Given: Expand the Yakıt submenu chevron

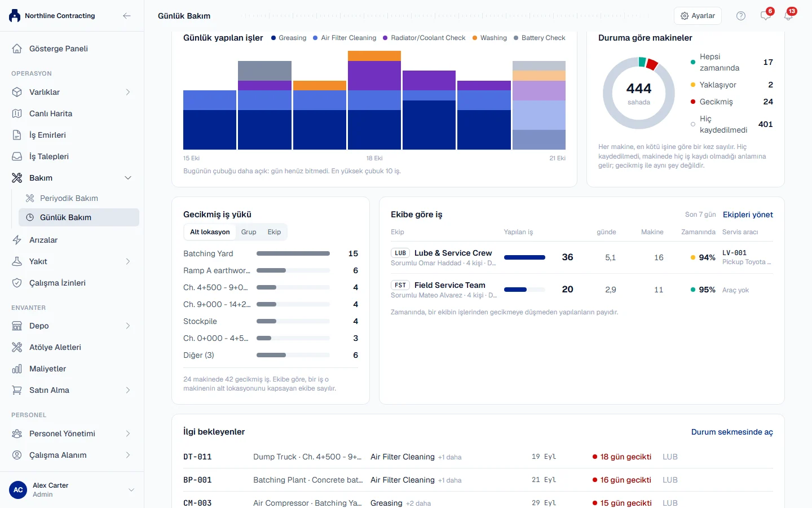Looking at the screenshot, I should click(128, 261).
